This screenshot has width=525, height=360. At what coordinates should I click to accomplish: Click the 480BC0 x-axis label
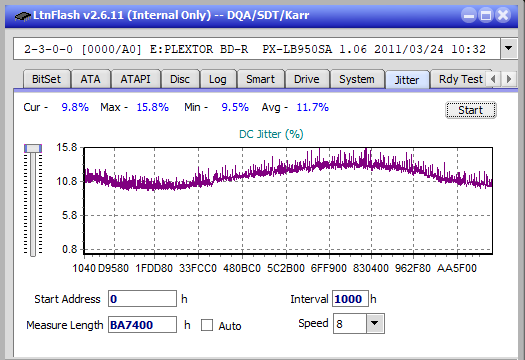[242, 268]
